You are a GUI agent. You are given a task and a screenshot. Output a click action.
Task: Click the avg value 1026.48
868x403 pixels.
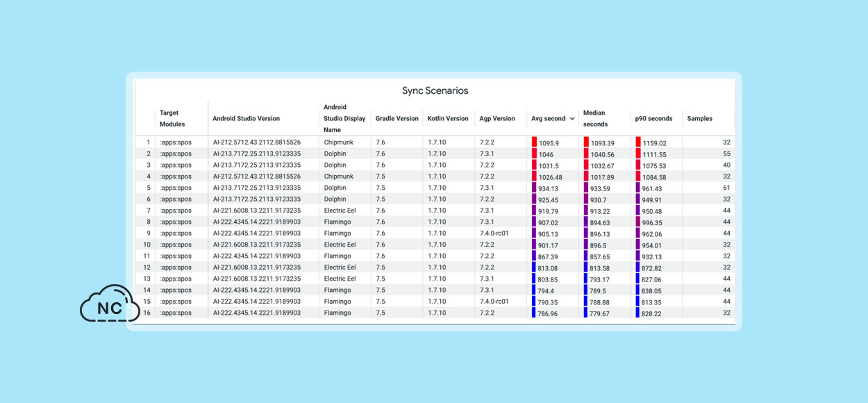click(551, 177)
